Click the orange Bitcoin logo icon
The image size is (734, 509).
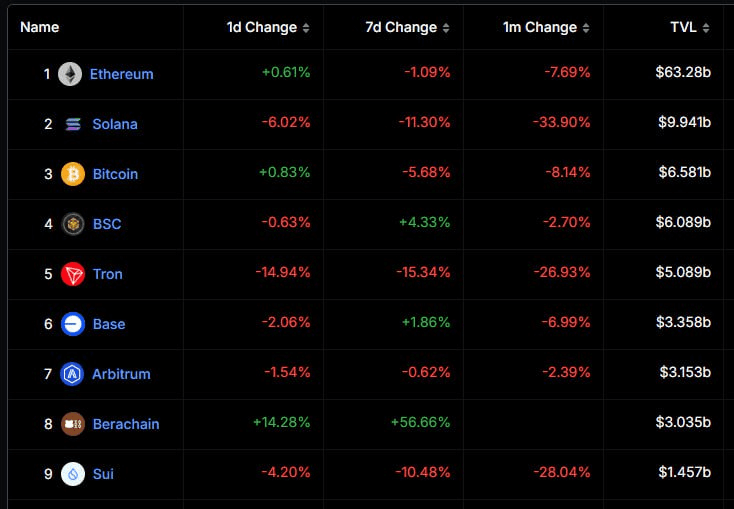[x=73, y=174]
